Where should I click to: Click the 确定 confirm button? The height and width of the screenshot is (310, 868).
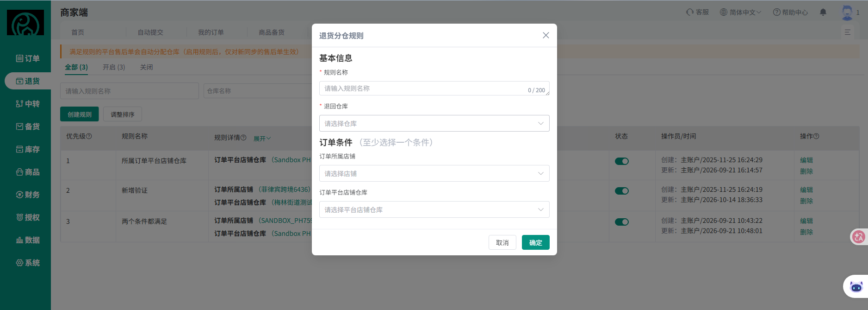tap(536, 242)
